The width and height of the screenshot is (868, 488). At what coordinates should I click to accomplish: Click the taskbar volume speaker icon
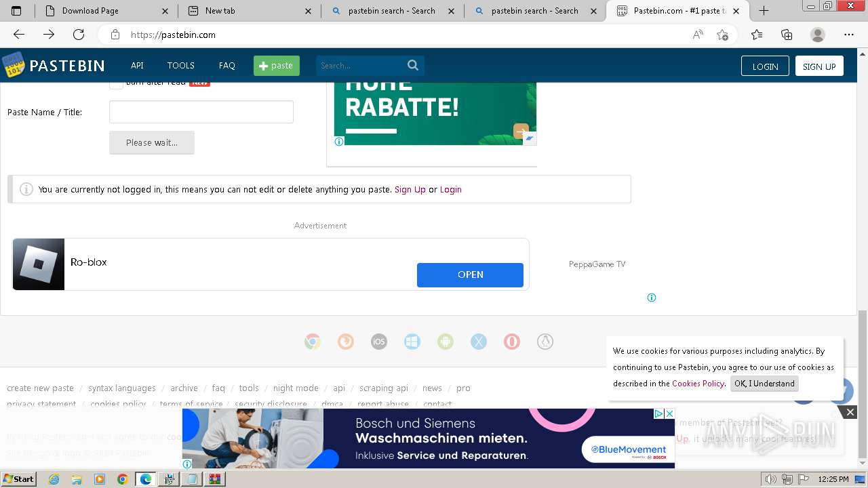tap(770, 480)
